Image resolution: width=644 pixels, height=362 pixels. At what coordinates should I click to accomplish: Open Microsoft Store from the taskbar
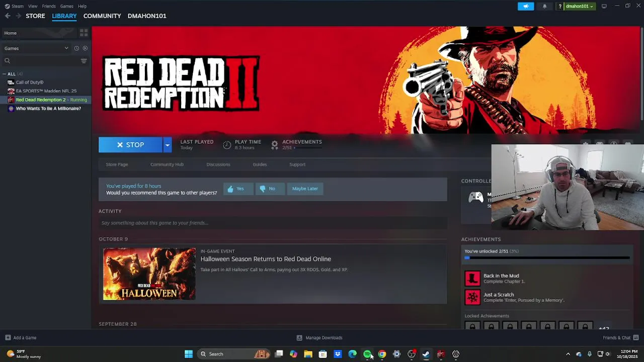[x=323, y=354]
